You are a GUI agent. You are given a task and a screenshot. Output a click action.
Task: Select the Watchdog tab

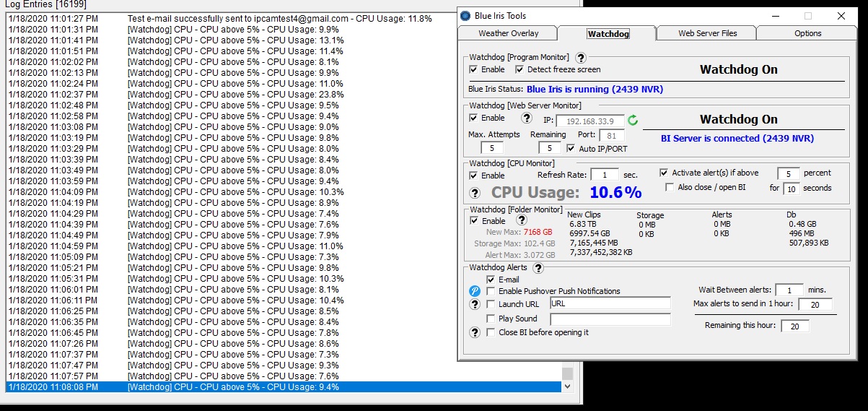[x=609, y=33]
